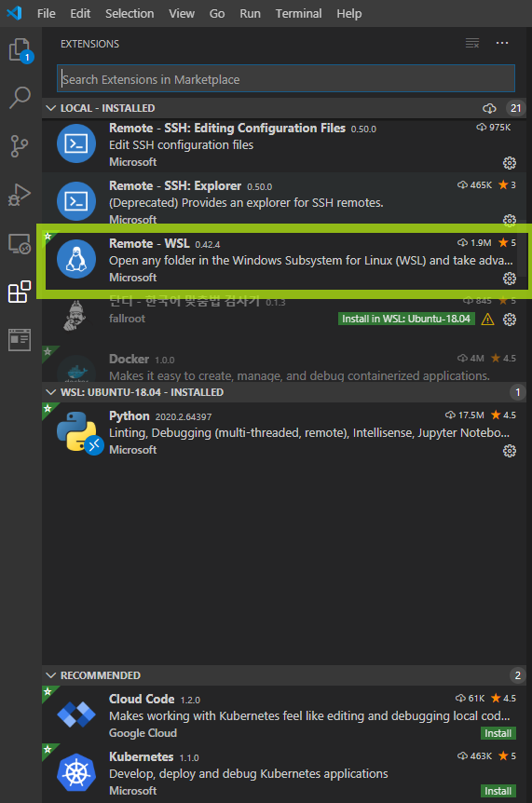The image size is (532, 803).
Task: Open gear menu for Remote WSL extension
Action: [509, 279]
